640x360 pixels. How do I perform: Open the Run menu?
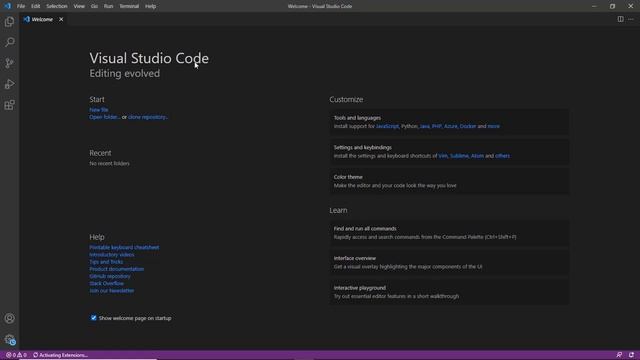108,6
